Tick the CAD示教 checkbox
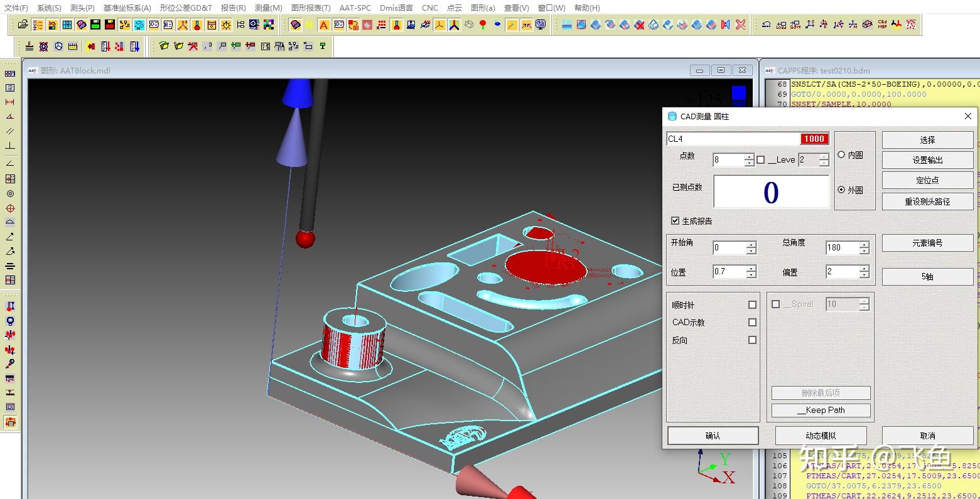The image size is (980, 499). [x=752, y=323]
